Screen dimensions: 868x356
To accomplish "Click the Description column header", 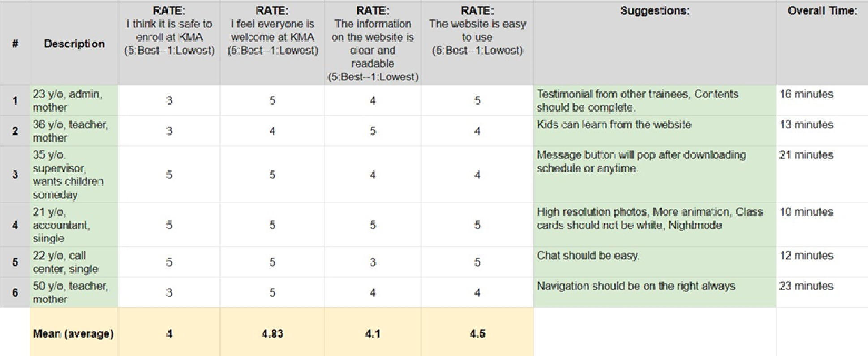I will tap(74, 43).
